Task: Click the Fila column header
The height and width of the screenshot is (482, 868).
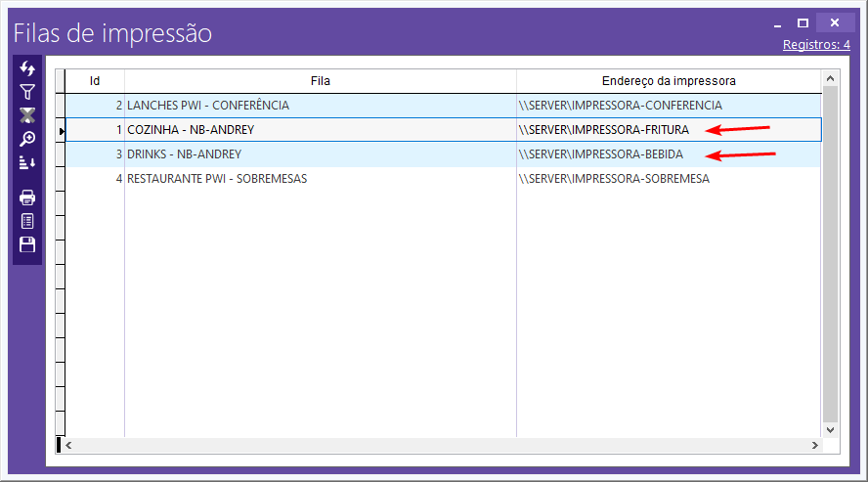Action: (x=320, y=80)
